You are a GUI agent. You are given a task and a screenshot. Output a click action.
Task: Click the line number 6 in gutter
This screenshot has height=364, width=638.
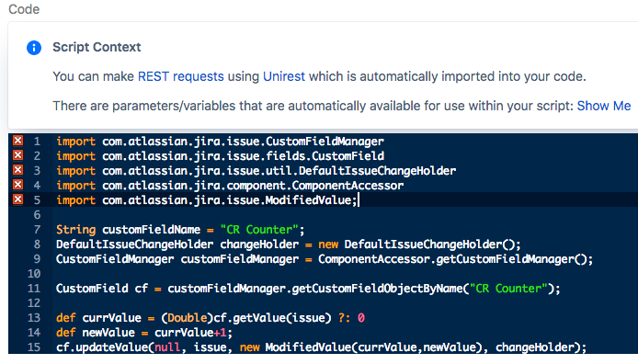coord(37,215)
